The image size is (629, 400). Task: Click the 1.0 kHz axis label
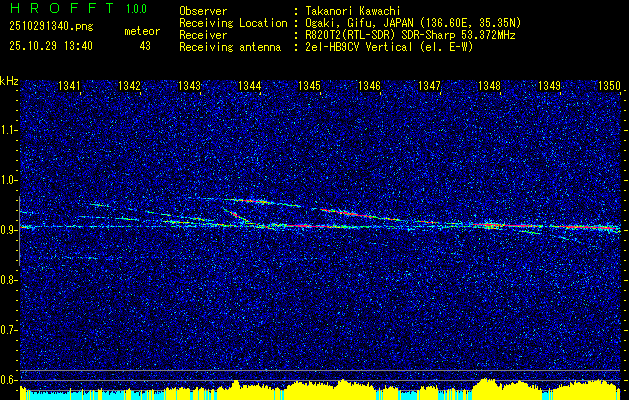tap(8, 180)
